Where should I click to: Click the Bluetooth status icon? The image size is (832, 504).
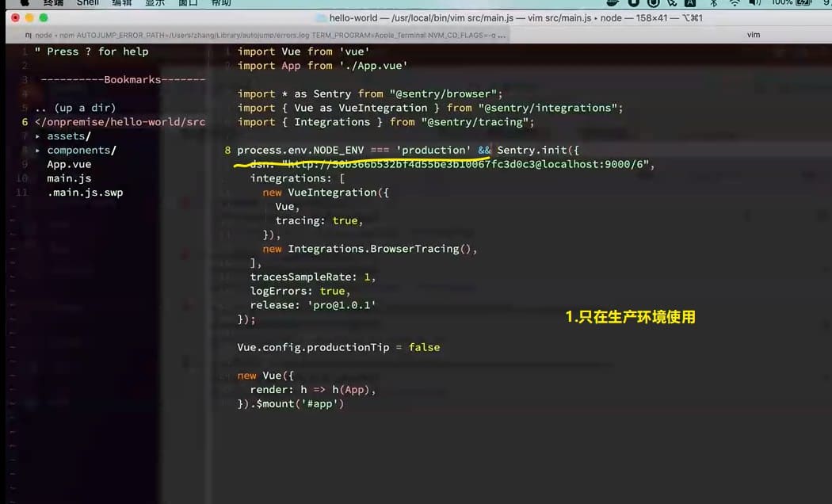[712, 3]
